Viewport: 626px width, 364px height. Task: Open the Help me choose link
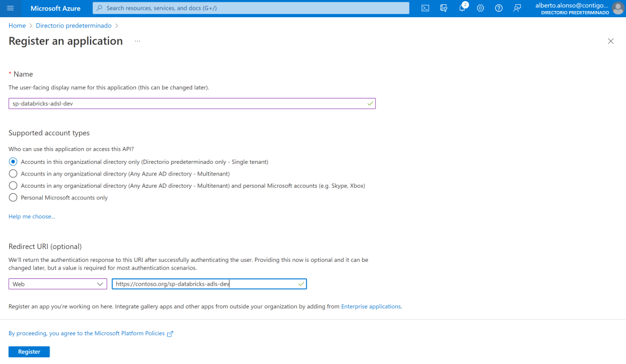click(32, 217)
